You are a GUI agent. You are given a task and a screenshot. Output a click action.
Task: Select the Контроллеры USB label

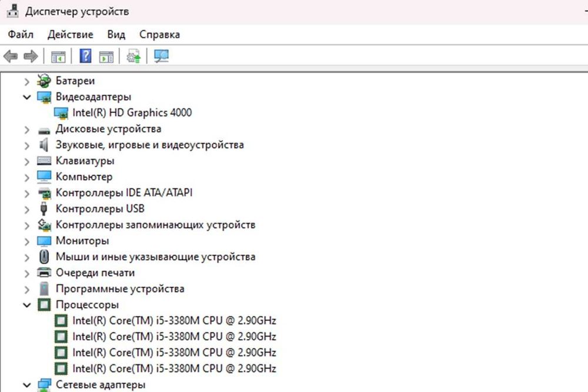(x=100, y=209)
